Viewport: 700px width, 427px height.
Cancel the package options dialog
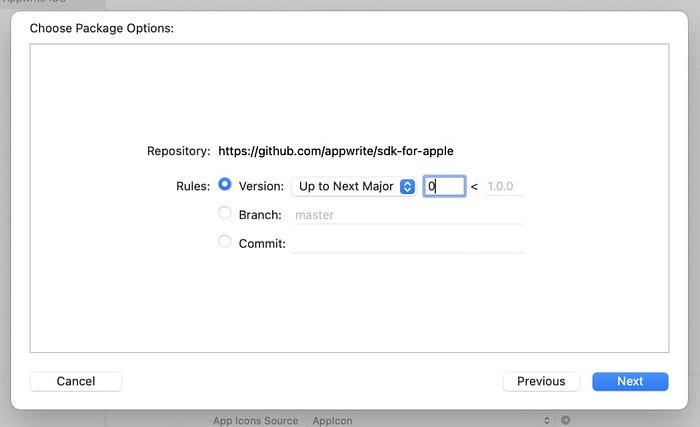click(x=76, y=381)
